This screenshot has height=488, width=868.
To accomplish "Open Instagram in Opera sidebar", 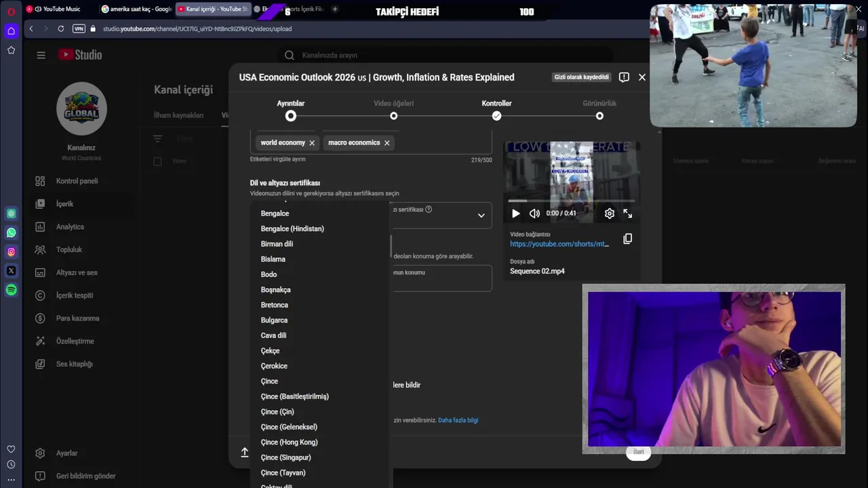I will click(x=11, y=251).
